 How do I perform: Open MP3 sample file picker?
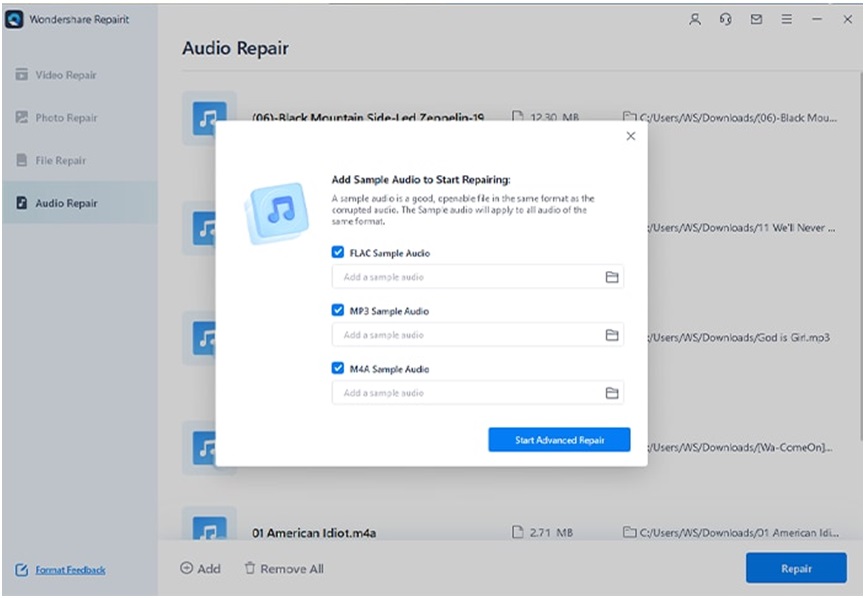tap(614, 334)
